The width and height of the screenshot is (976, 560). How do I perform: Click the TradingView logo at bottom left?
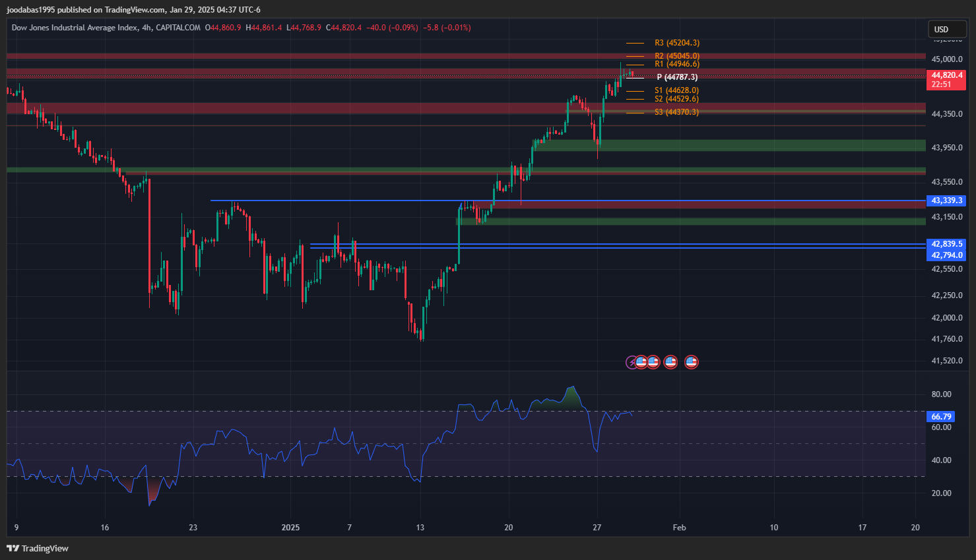pos(38,548)
